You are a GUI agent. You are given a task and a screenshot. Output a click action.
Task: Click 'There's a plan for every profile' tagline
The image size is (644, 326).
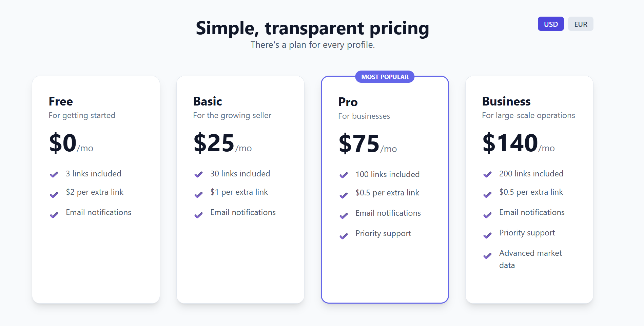(313, 44)
